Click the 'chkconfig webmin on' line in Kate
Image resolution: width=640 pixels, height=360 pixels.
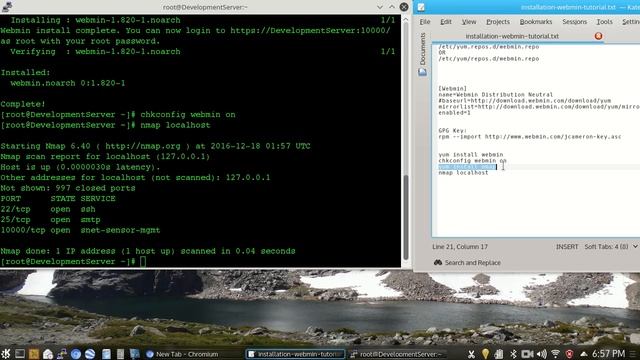pyautogui.click(x=472, y=161)
